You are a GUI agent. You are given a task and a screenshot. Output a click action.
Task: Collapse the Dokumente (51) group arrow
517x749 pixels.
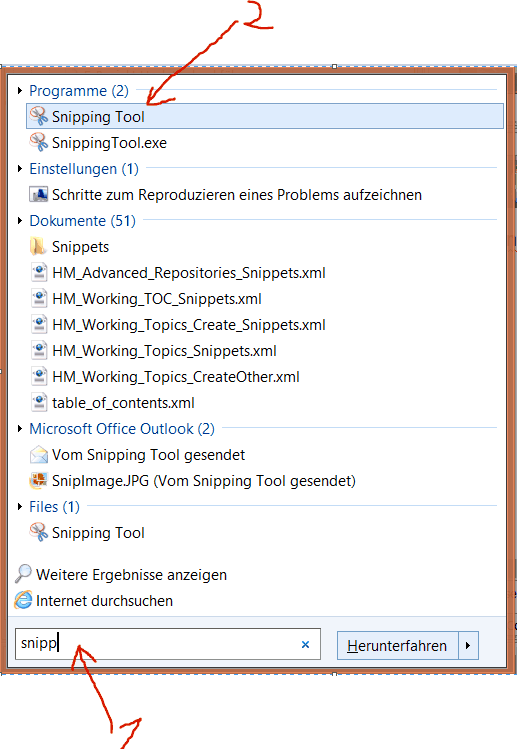20,220
